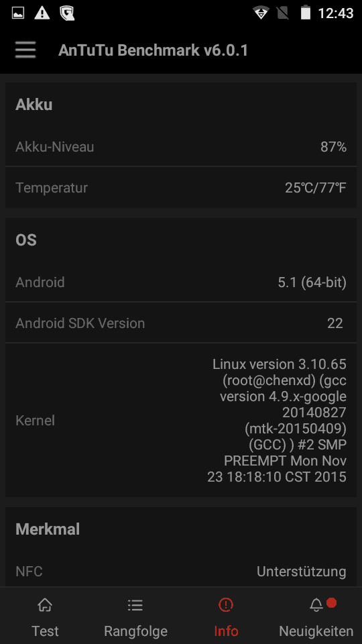The image size is (362, 644).
Task: Switch to the Rangfolge tab
Action: pyautogui.click(x=135, y=615)
